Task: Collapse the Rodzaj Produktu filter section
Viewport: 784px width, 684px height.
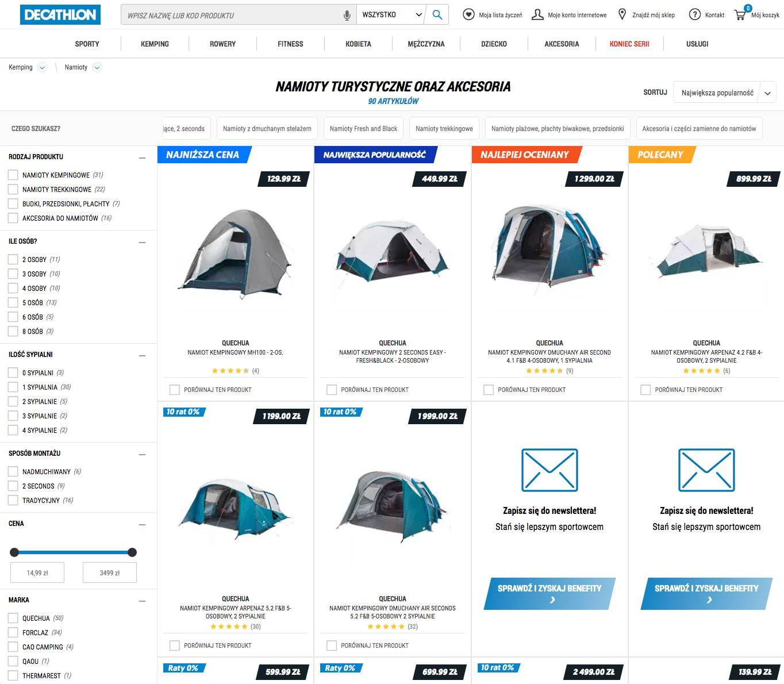Action: pyautogui.click(x=142, y=157)
